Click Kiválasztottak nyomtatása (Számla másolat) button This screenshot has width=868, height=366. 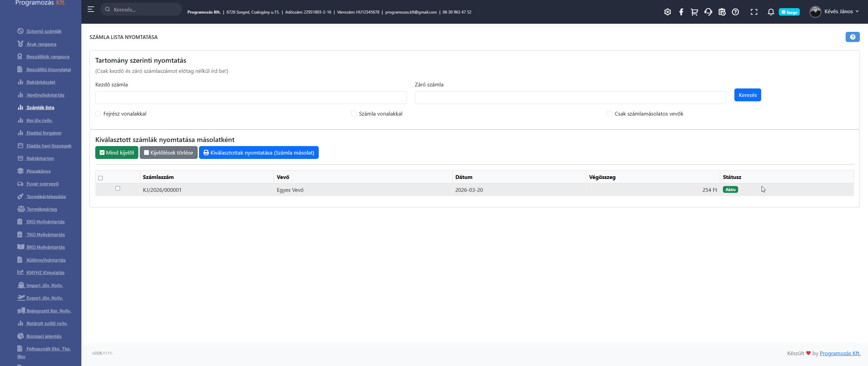point(259,152)
